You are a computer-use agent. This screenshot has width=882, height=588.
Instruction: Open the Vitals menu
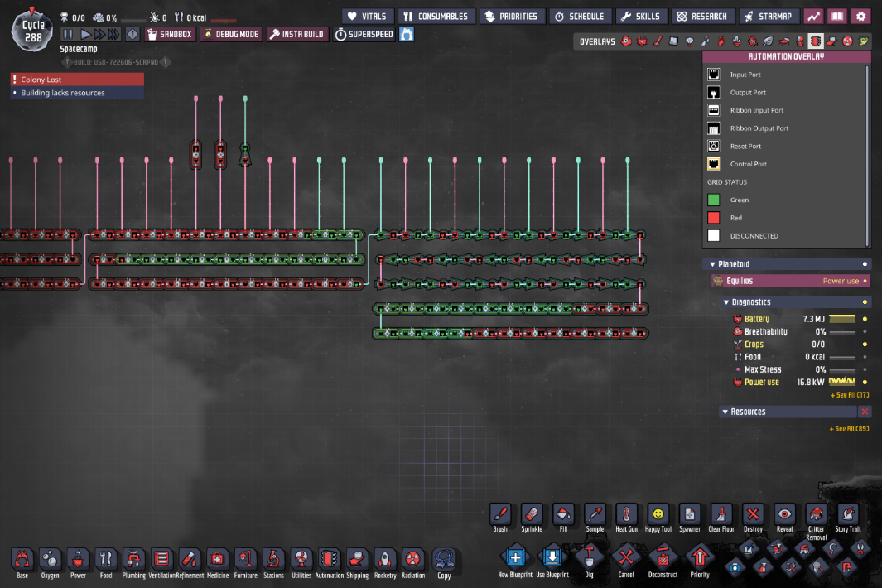tap(368, 17)
